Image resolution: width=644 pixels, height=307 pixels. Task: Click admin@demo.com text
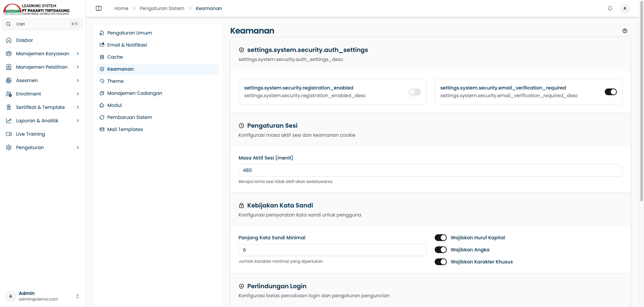click(38, 299)
